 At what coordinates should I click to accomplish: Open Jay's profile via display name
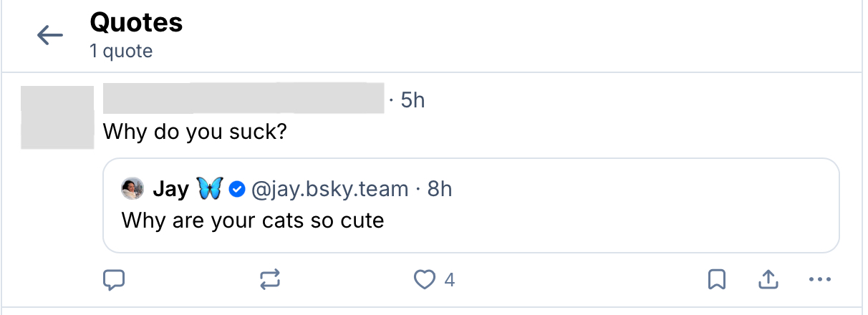tap(171, 189)
